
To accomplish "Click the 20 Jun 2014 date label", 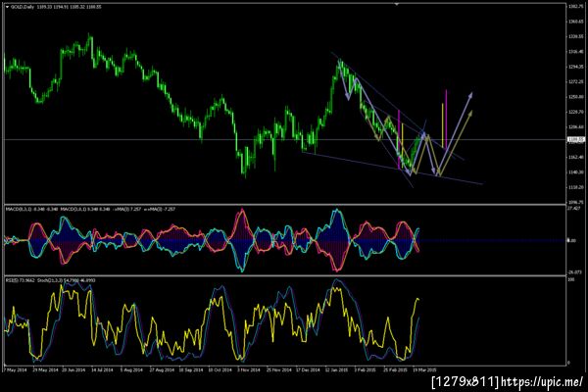I will 73,369.
